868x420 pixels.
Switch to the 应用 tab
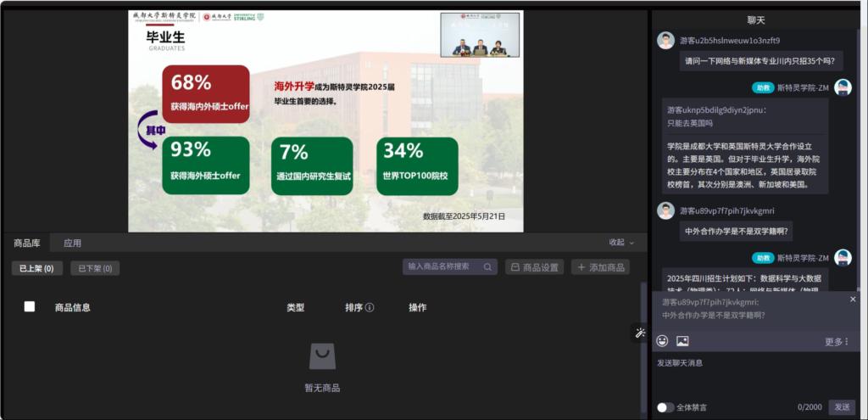click(73, 244)
